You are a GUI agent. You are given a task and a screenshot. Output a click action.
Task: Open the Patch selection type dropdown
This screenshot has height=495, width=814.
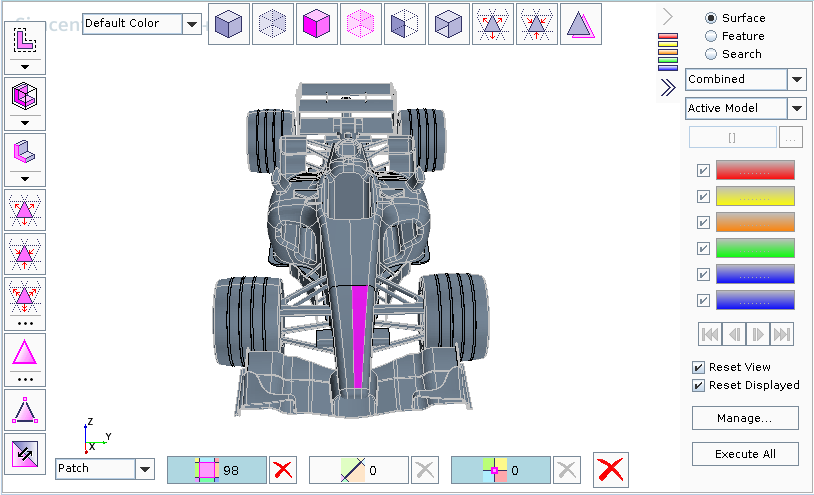coord(145,469)
